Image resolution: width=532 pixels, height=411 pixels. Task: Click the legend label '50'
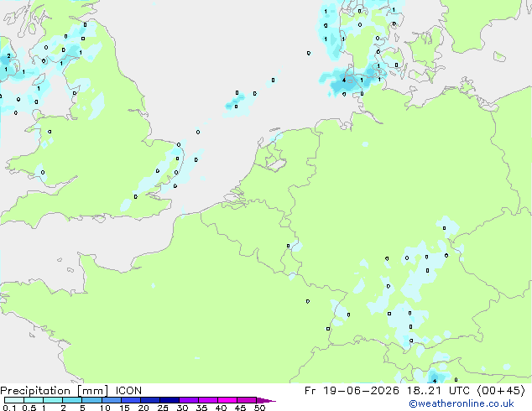(x=259, y=408)
